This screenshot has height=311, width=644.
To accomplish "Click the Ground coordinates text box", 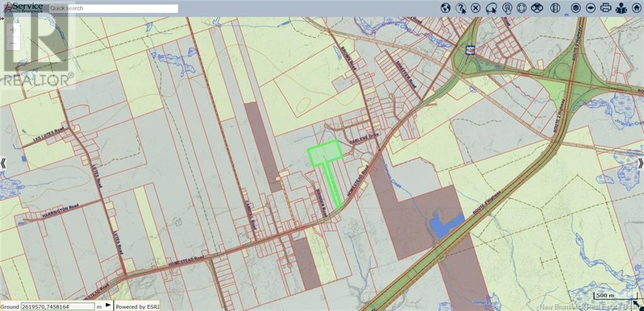I will pyautogui.click(x=57, y=307).
